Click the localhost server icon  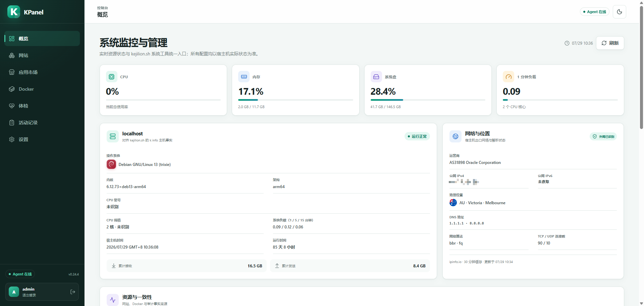click(x=113, y=136)
